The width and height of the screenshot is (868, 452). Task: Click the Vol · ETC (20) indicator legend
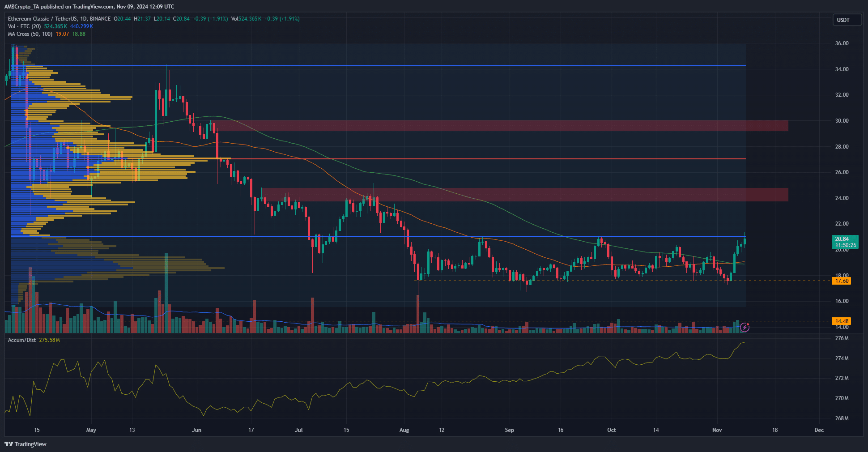tap(24, 26)
